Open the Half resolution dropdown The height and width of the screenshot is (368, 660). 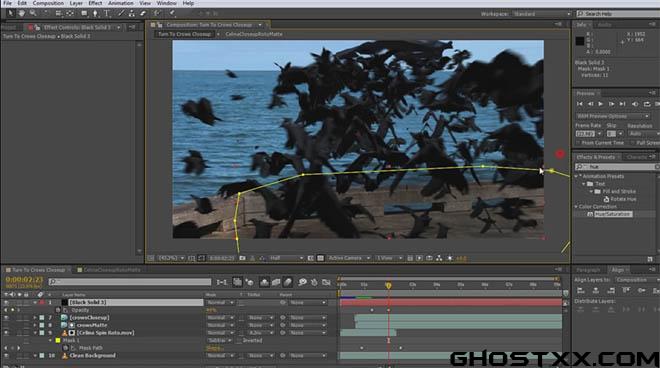point(286,258)
